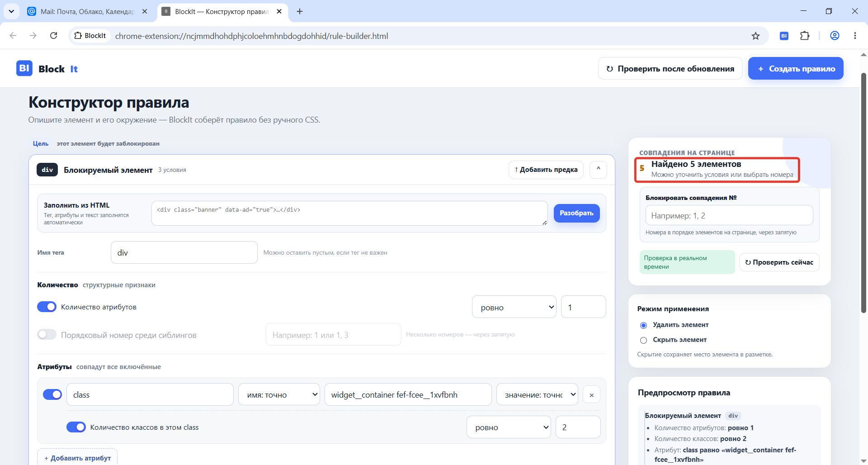Open the Chrome extensions puzzle icon
868x465 pixels.
805,36
